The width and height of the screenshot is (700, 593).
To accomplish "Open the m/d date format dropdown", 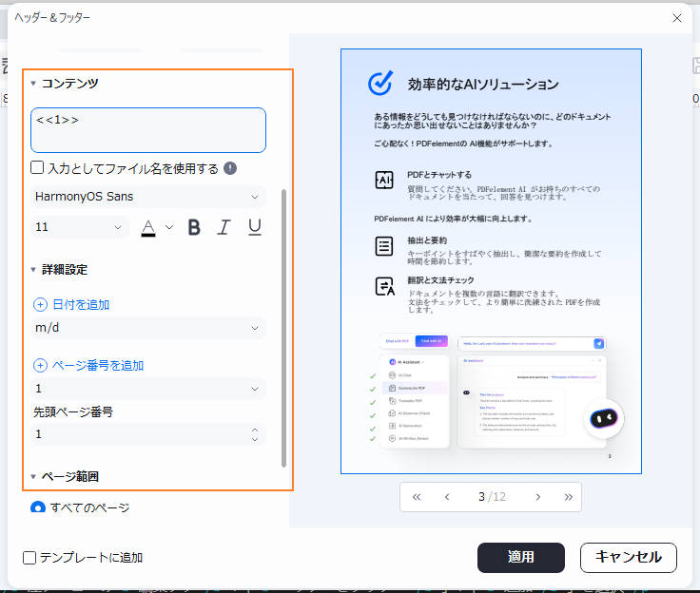I will (148, 328).
